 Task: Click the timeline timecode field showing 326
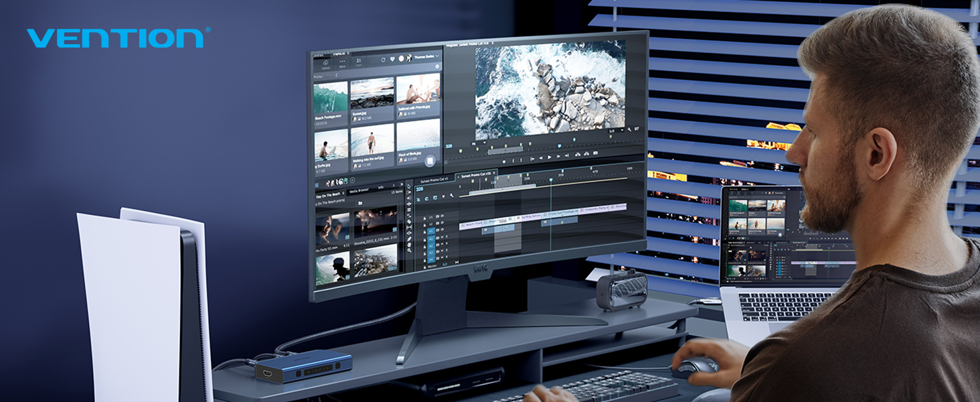[419, 189]
